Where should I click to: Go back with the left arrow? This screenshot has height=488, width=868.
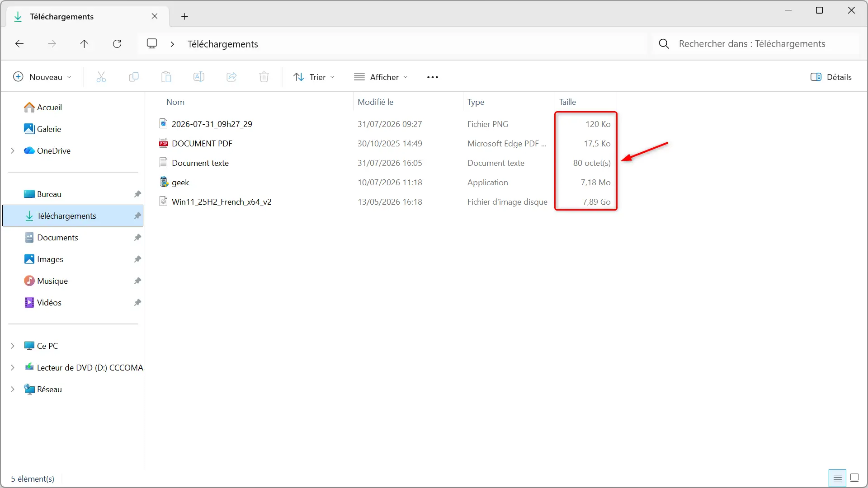click(19, 44)
